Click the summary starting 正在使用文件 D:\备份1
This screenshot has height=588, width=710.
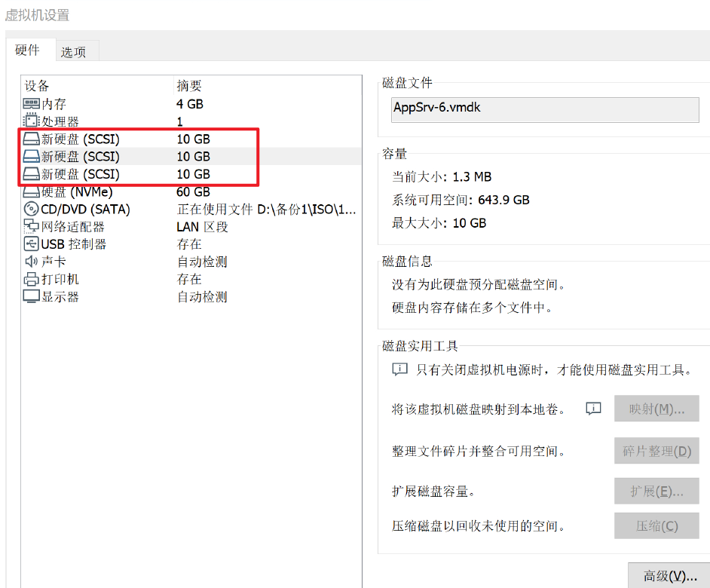[x=267, y=210]
